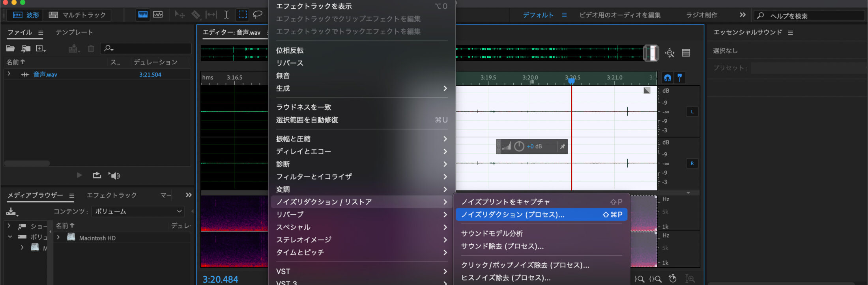Viewport: 868px width, 285px height.
Task: Click the playhead marker on the time ruler
Action: (x=571, y=81)
